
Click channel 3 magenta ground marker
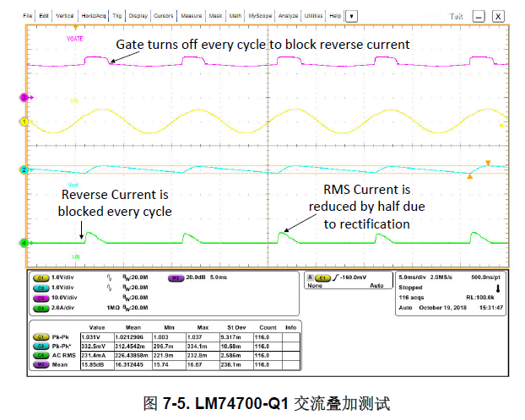[x=24, y=98]
